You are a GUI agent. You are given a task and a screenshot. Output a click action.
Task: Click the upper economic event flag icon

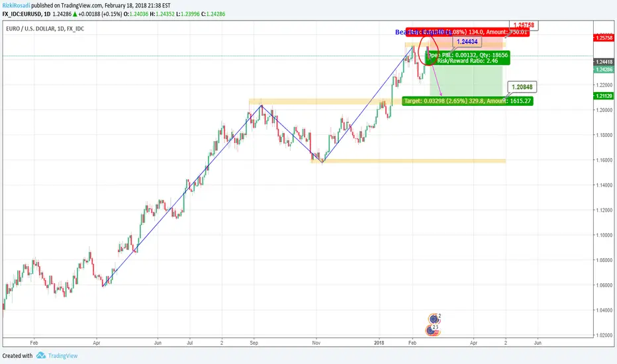434,318
